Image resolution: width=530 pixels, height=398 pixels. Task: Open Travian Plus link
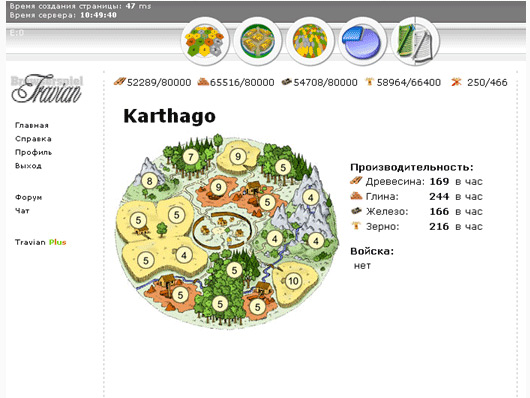pos(41,242)
